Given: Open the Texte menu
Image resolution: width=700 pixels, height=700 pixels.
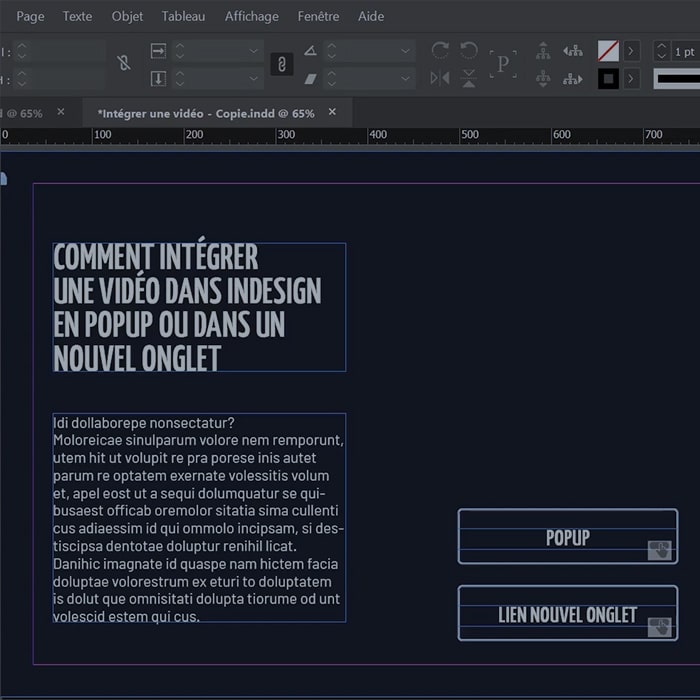Looking at the screenshot, I should coord(77,17).
